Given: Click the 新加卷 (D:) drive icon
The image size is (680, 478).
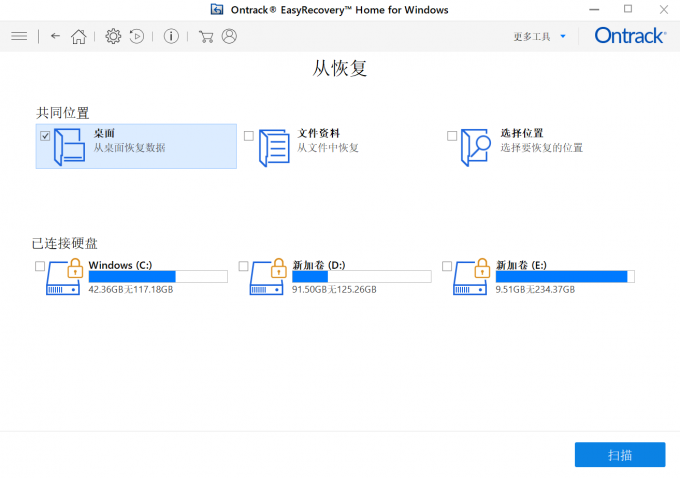Looking at the screenshot, I should [x=268, y=277].
